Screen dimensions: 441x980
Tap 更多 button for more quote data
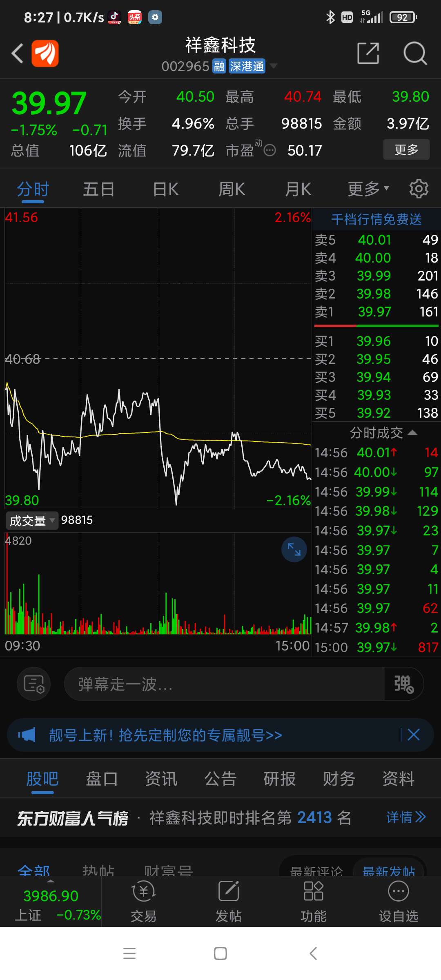tap(406, 149)
